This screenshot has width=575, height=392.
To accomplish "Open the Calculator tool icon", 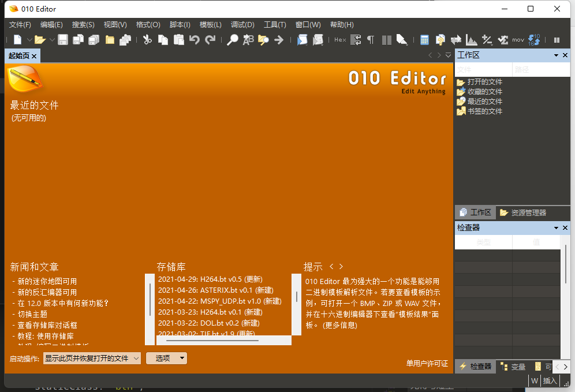I will coord(424,40).
